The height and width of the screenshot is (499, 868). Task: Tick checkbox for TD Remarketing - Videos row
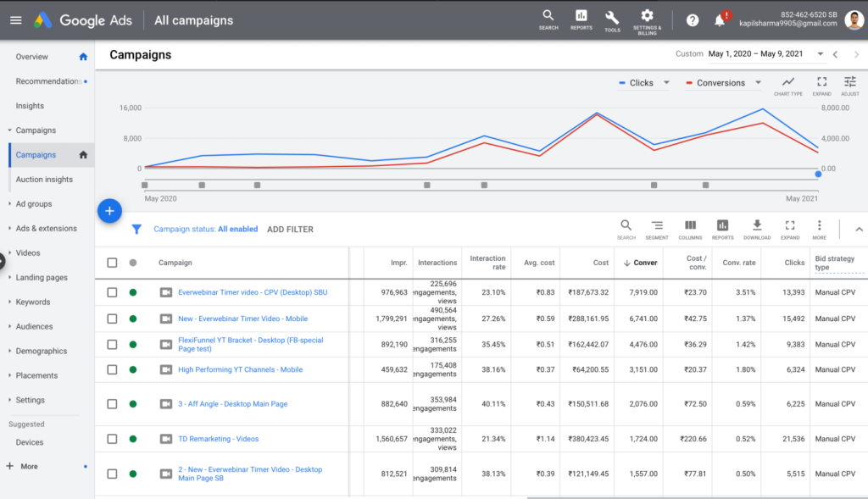pyautogui.click(x=112, y=439)
